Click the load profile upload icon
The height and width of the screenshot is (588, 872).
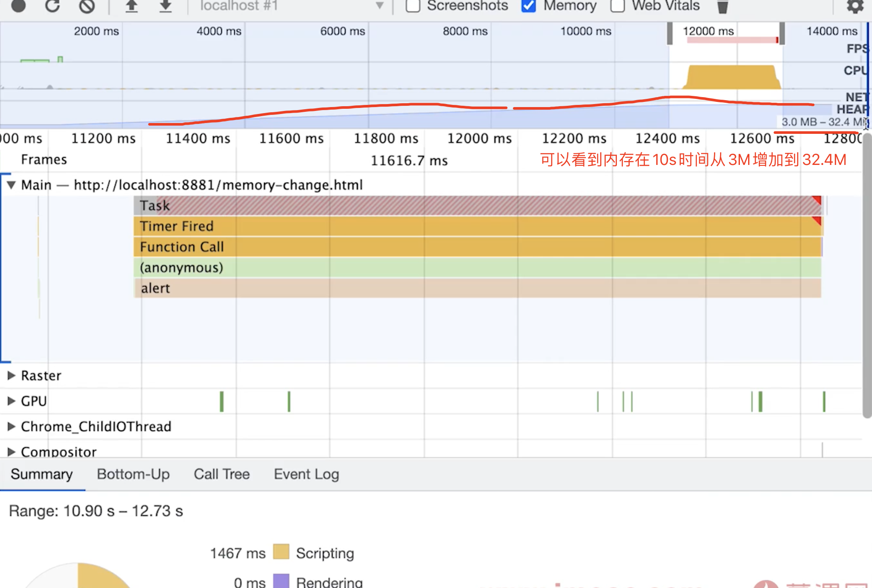131,6
